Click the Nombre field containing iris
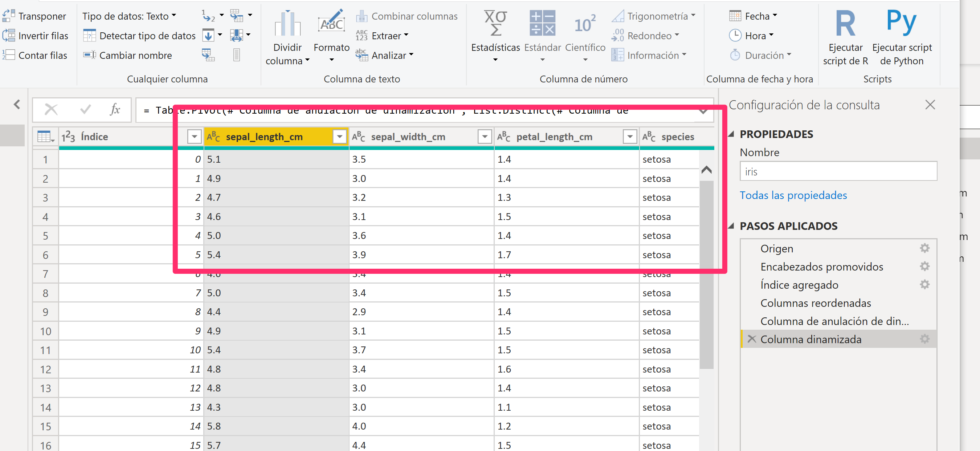The width and height of the screenshot is (980, 451). 838,171
